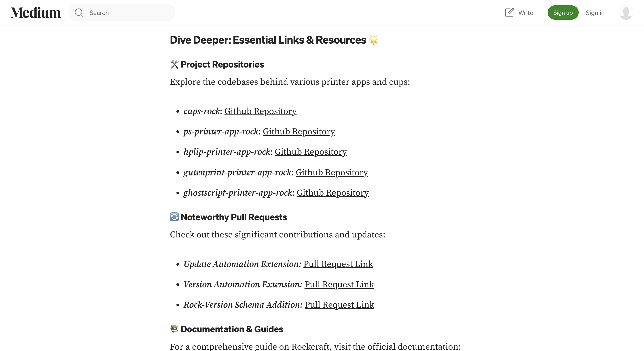Click the Sign up button
Image resolution: width=644 pixels, height=351 pixels.
coord(563,12)
